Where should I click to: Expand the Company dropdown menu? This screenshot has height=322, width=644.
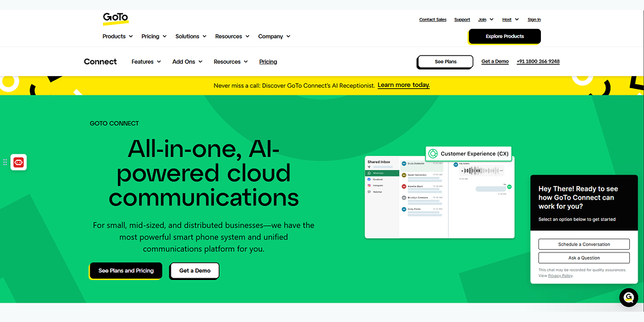(x=274, y=36)
